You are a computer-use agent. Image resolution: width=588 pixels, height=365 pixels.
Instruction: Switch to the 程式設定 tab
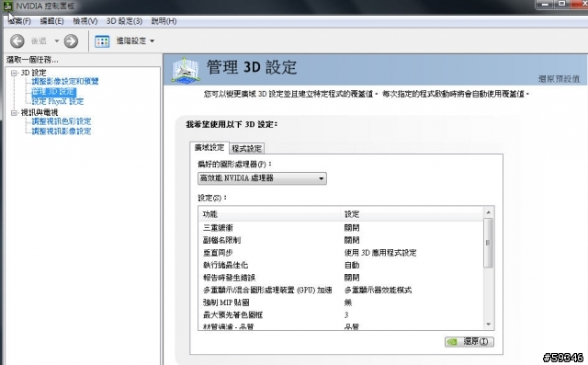246,149
